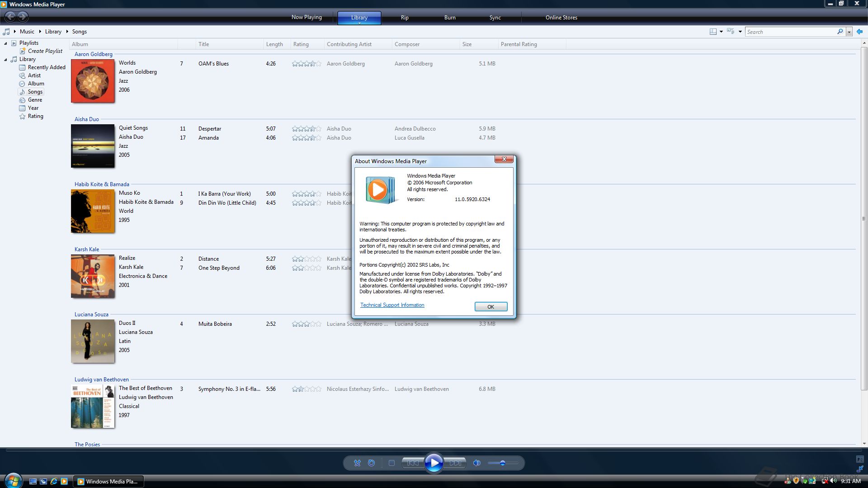Set star rating for OAM's Blues

tap(307, 64)
